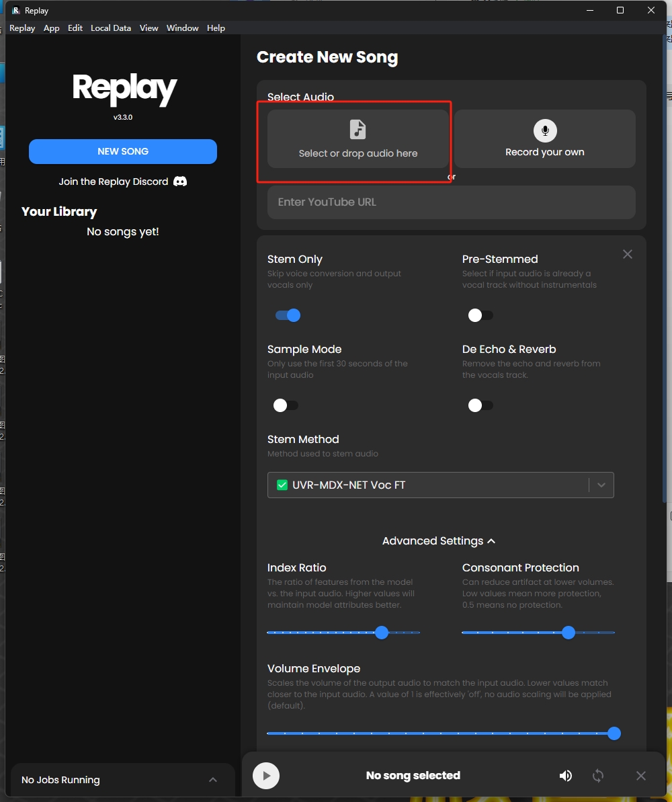Screen dimensions: 672x802
Task: Adjust the Consonant Protection slider handle
Action: tap(569, 633)
